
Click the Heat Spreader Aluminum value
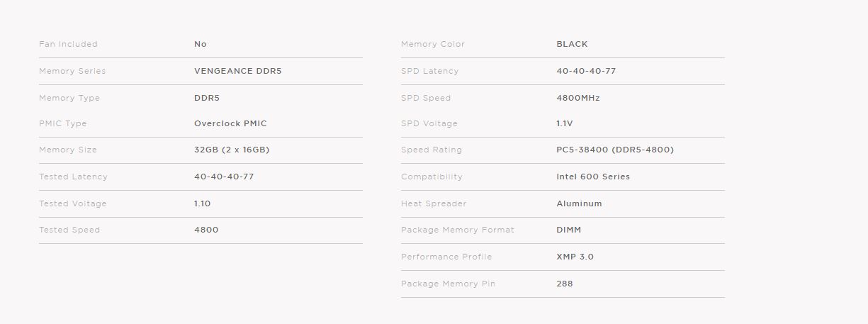(x=579, y=203)
